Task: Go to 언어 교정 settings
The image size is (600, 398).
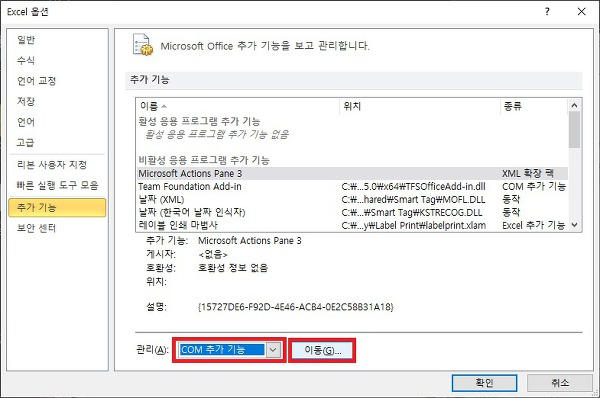Action: [x=37, y=81]
